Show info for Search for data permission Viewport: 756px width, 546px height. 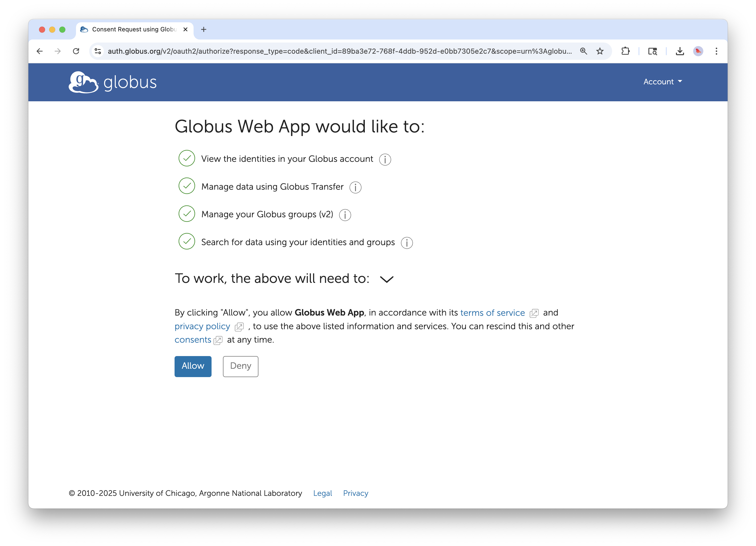(x=406, y=243)
